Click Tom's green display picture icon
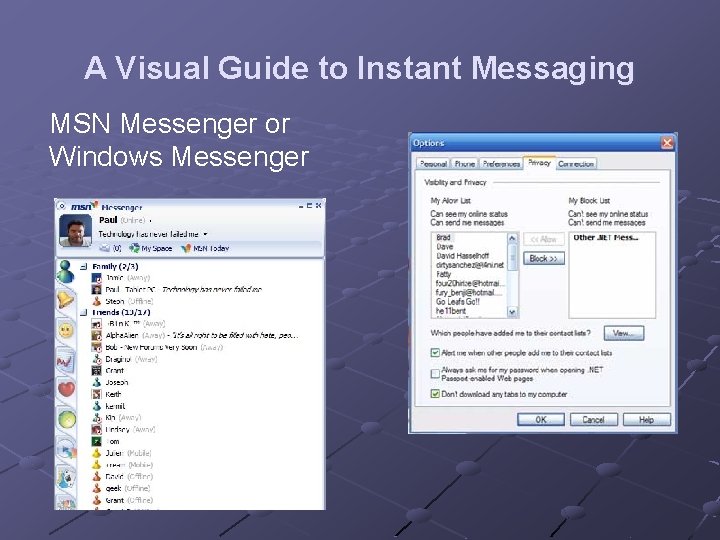 pos(96,441)
